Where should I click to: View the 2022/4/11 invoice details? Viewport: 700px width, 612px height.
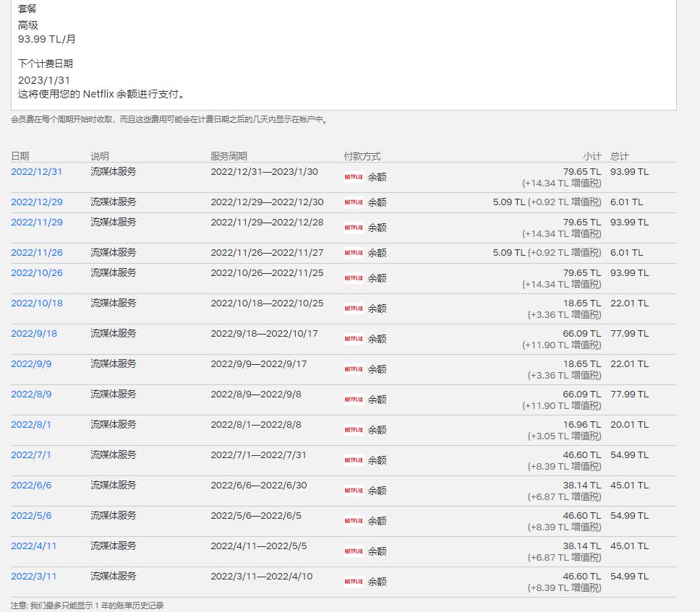click(x=34, y=546)
